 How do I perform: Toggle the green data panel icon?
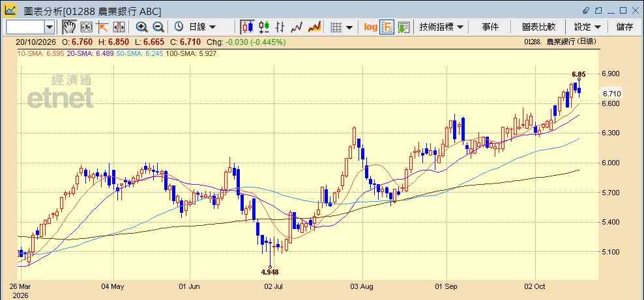[403, 27]
